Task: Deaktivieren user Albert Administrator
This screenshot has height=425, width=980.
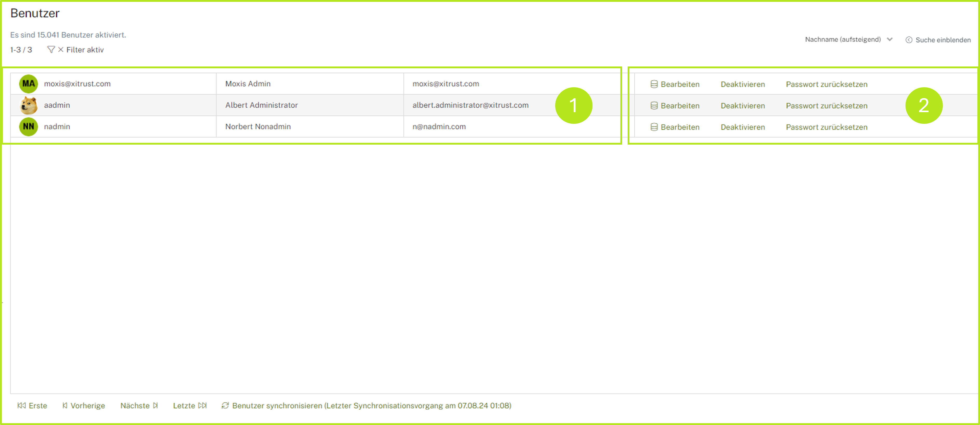Action: 742,106
